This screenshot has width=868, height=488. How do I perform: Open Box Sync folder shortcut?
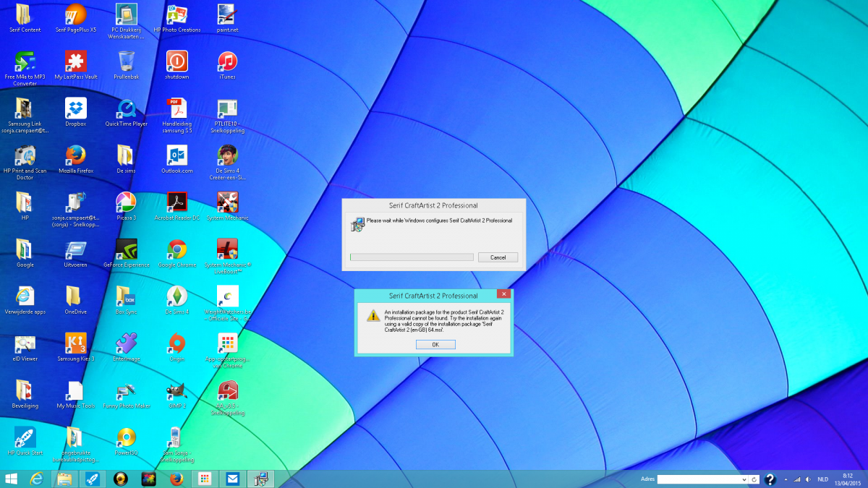pos(126,301)
